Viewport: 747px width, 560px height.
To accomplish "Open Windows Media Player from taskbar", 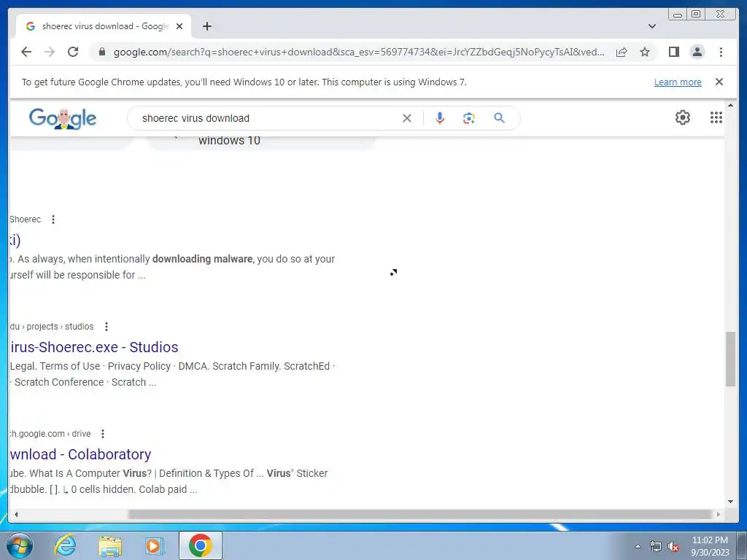I will pyautogui.click(x=154, y=546).
